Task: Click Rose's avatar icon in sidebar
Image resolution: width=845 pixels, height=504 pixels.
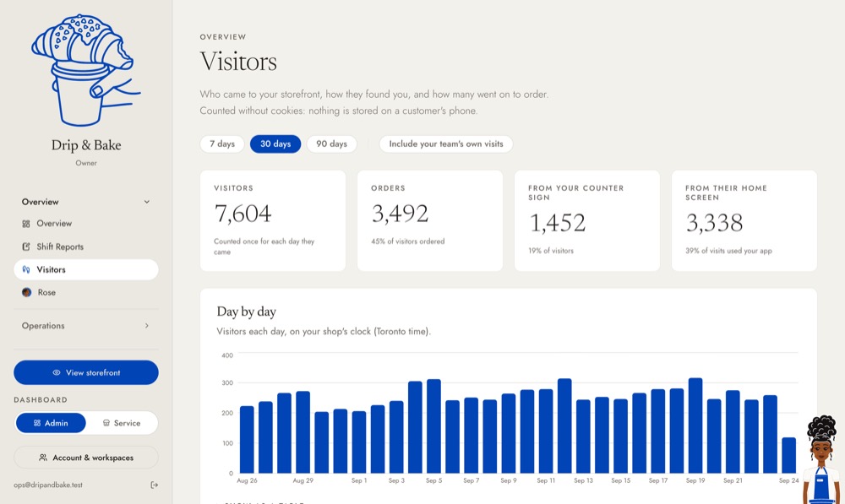Action: [26, 292]
